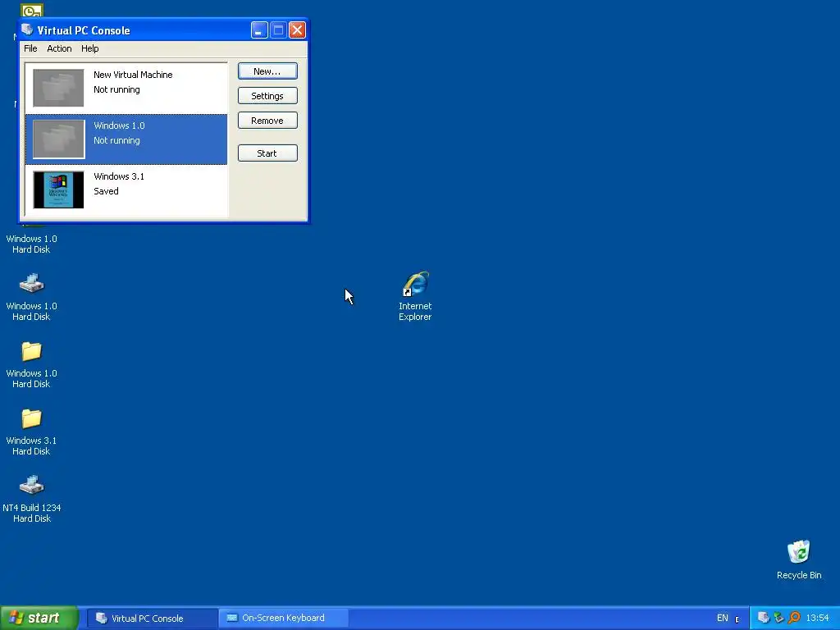Click the Windows 3.1 saved-state thumbnail
This screenshot has height=630, width=840.
pos(58,189)
